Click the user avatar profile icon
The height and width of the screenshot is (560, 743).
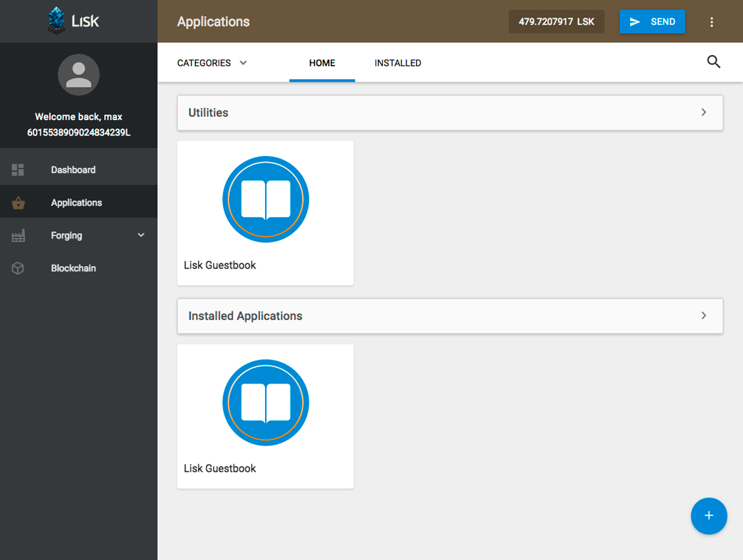point(79,75)
